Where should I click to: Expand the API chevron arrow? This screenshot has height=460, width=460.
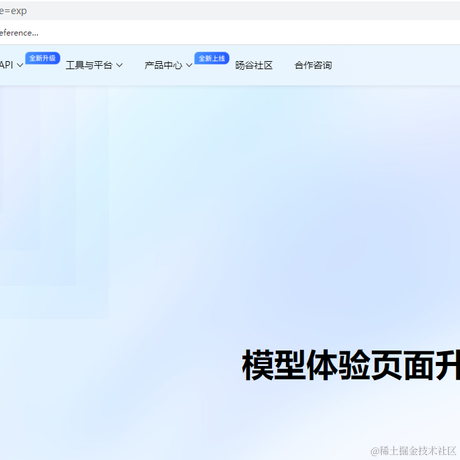click(20, 65)
